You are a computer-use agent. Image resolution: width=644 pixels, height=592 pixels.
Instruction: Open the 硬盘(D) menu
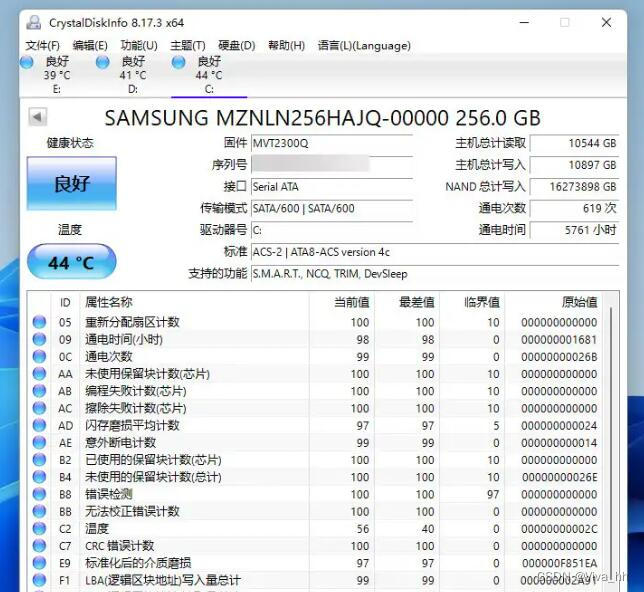(237, 45)
